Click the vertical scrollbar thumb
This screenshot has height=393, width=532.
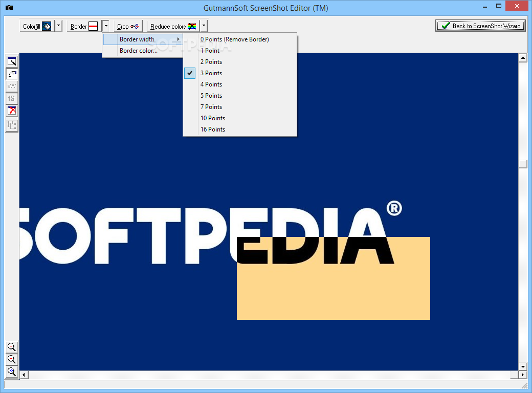click(x=522, y=164)
